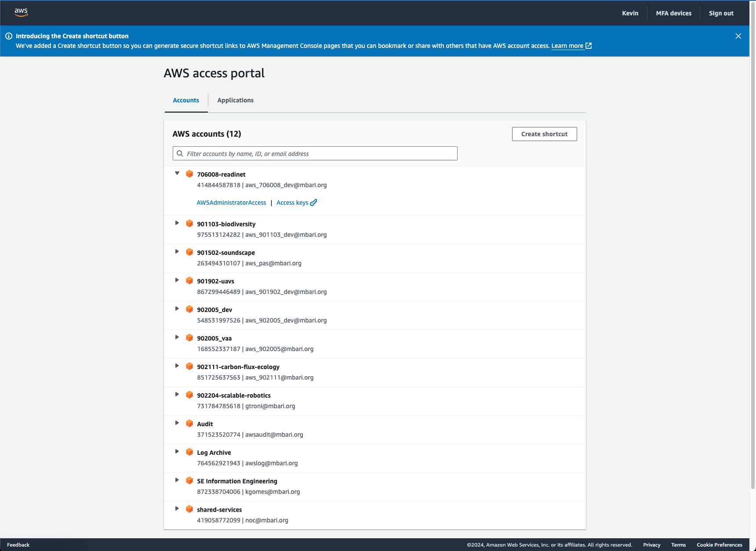This screenshot has width=756, height=551.
Task: Dismiss the Create shortcut banner
Action: pyautogui.click(x=738, y=36)
